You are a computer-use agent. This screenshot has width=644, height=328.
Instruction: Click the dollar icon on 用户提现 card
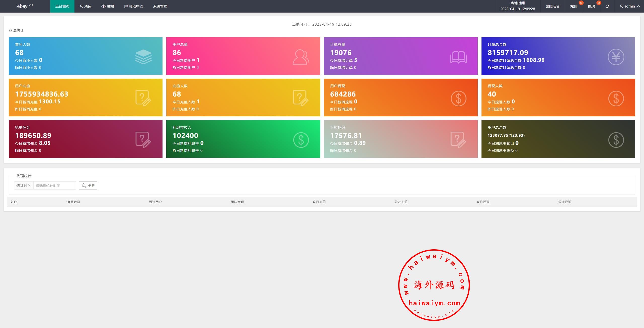(x=458, y=98)
